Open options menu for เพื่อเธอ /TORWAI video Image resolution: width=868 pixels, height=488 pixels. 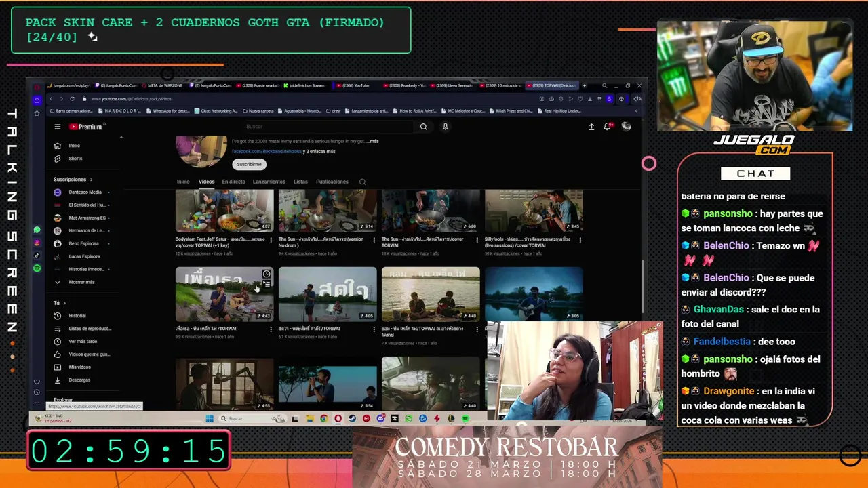click(271, 329)
